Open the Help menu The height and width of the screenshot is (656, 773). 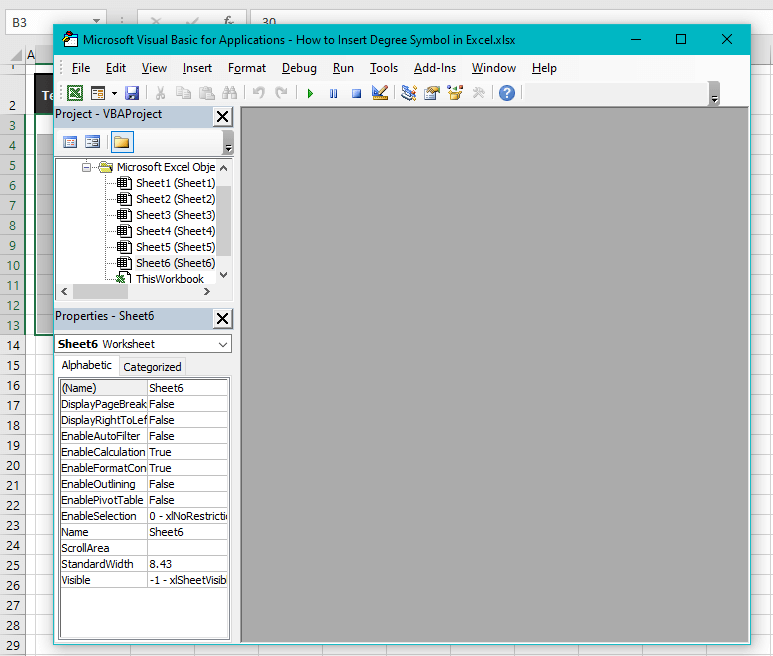click(x=544, y=68)
